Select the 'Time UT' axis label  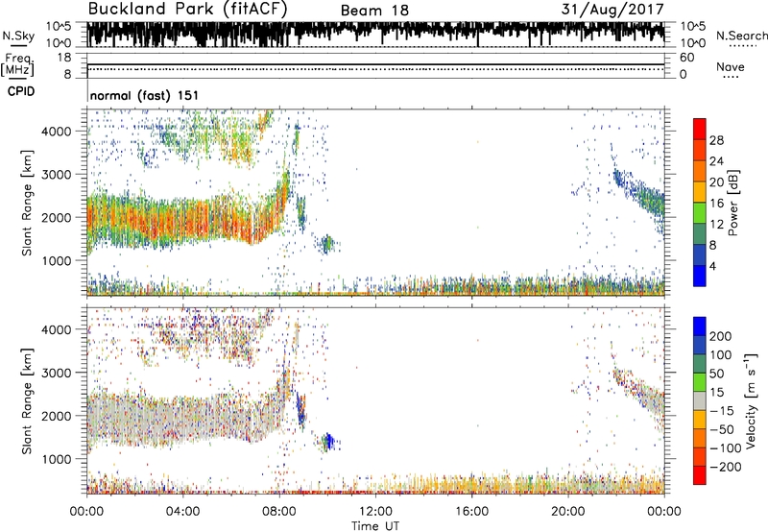[x=375, y=526]
